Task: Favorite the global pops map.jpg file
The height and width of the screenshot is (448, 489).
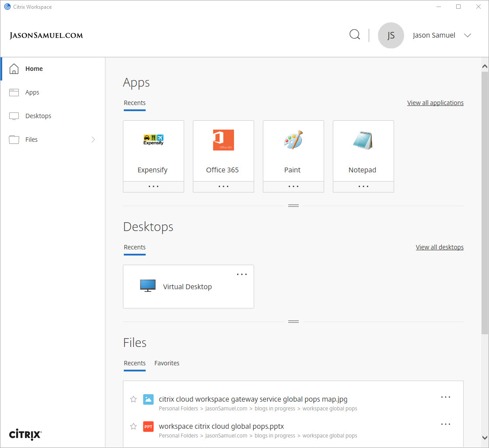Action: coord(133,399)
